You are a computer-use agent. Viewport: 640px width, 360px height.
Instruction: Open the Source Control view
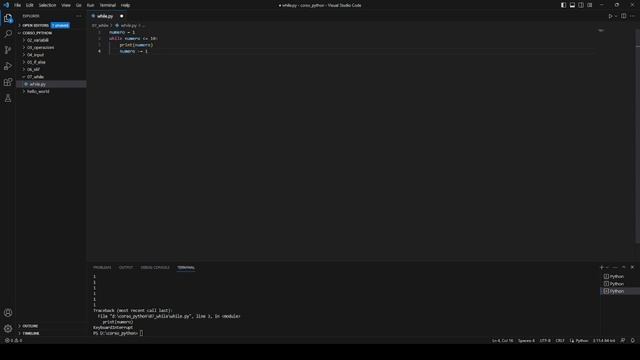(8, 50)
